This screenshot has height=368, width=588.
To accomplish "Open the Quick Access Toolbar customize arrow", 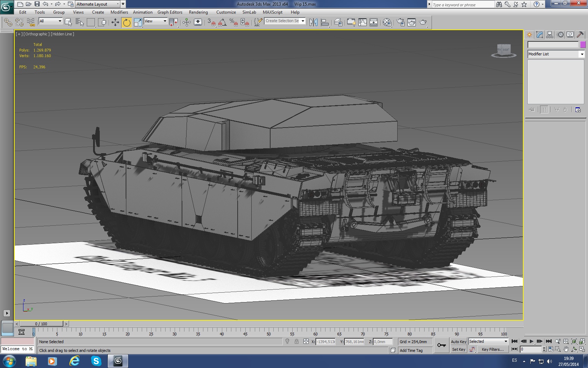I will (123, 4).
